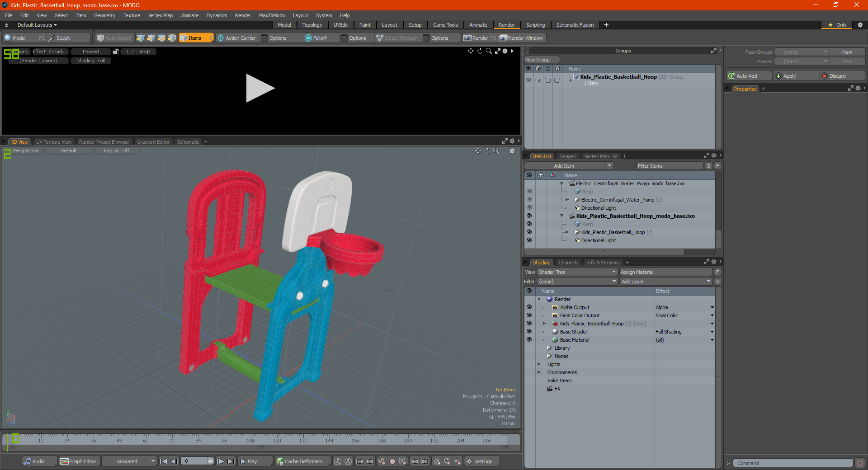The image size is (868, 470).
Task: Switch to the Channels tab
Action: tap(568, 263)
